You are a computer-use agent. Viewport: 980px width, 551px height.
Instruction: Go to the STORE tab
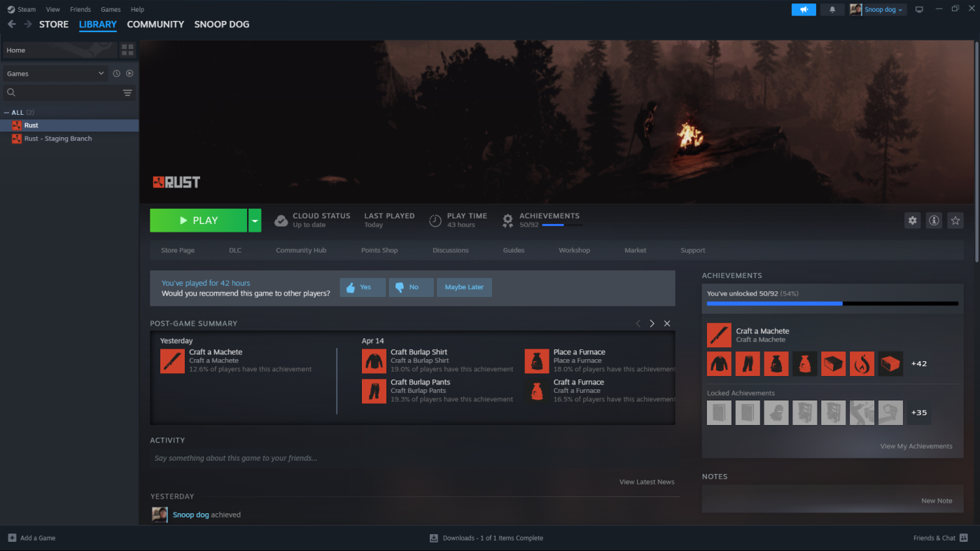(x=54, y=25)
